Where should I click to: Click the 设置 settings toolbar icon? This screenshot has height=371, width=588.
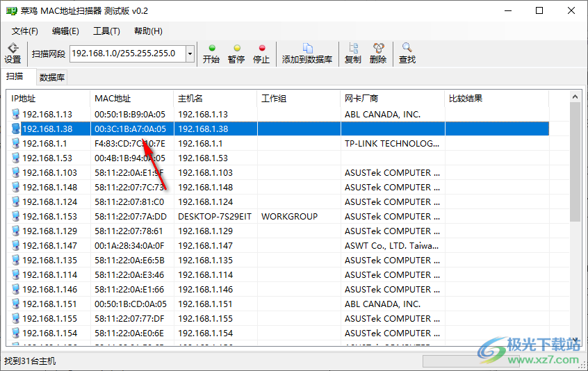pos(13,53)
